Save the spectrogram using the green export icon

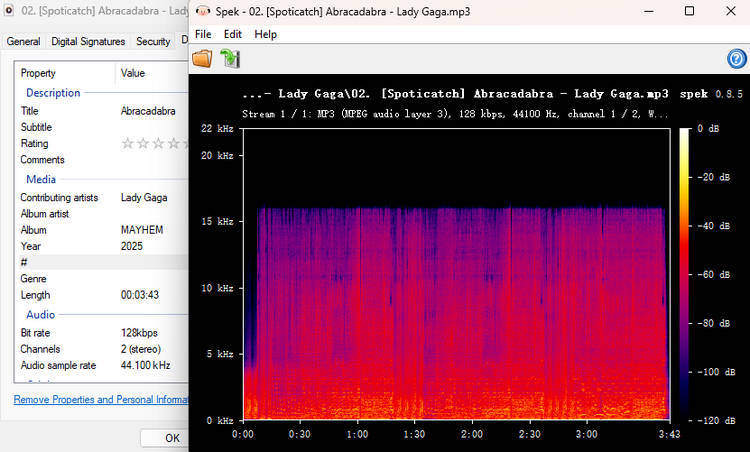[230, 59]
